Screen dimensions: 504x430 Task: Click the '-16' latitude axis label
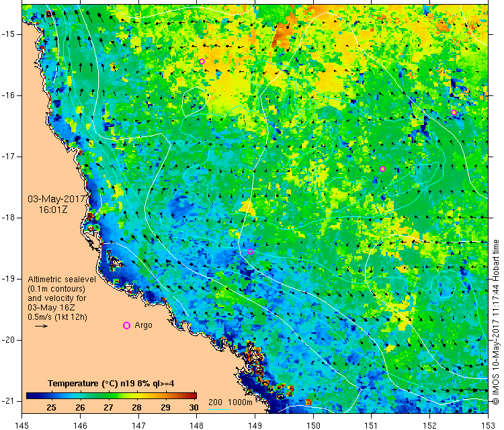[x=7, y=95]
